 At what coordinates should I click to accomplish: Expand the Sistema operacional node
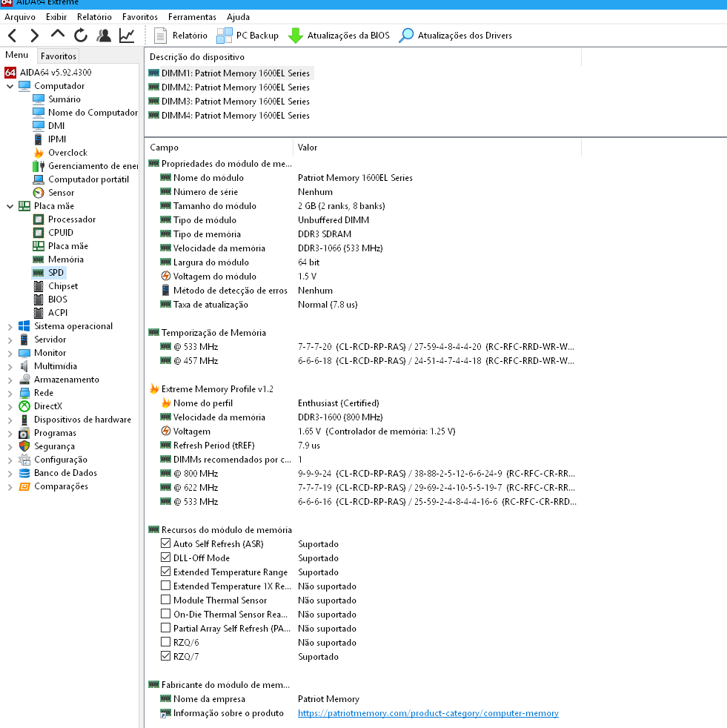10,326
